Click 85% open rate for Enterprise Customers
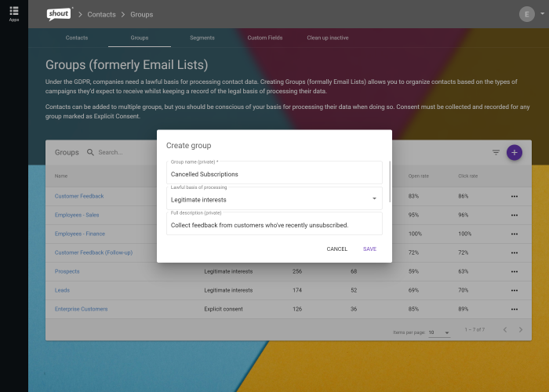549x392 pixels. click(413, 309)
